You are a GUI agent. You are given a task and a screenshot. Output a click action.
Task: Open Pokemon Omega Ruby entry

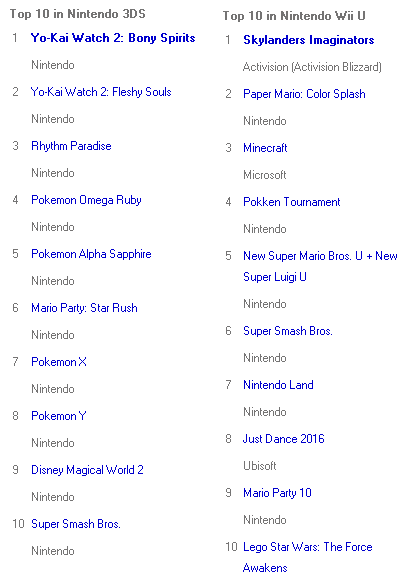pyautogui.click(x=86, y=200)
